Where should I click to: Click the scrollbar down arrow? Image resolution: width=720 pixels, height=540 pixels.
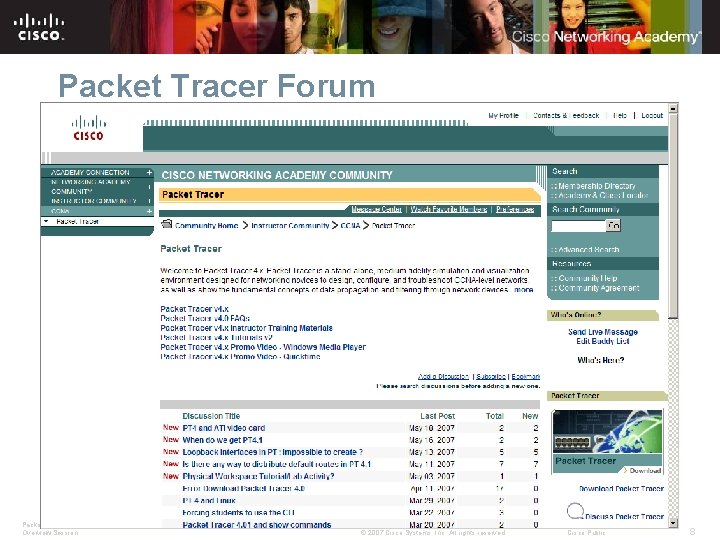coord(673,523)
